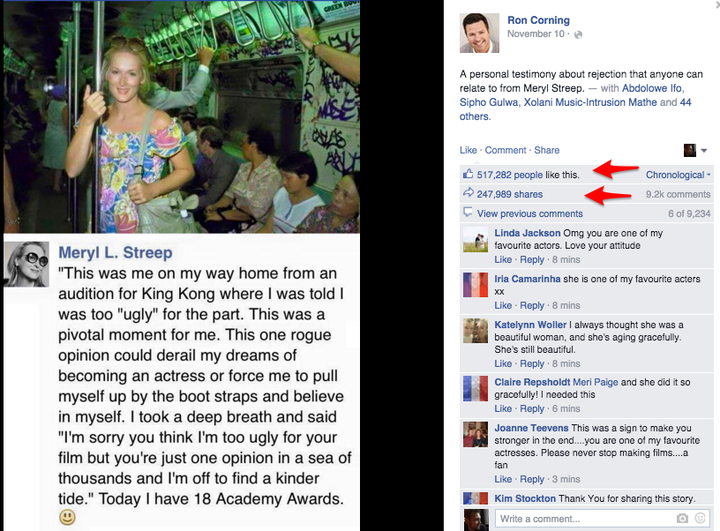Open the emoji picker in comment box
This screenshot has width=720, height=531.
[x=700, y=519]
